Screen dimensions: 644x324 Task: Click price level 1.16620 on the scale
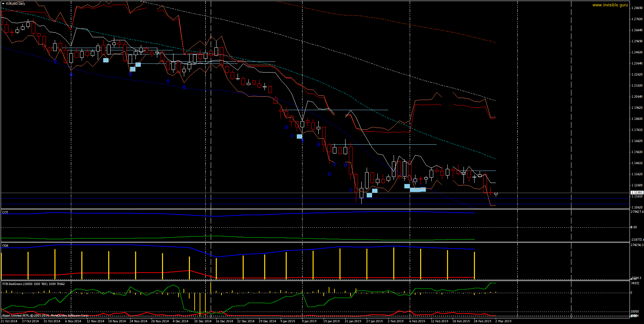(x=637, y=141)
